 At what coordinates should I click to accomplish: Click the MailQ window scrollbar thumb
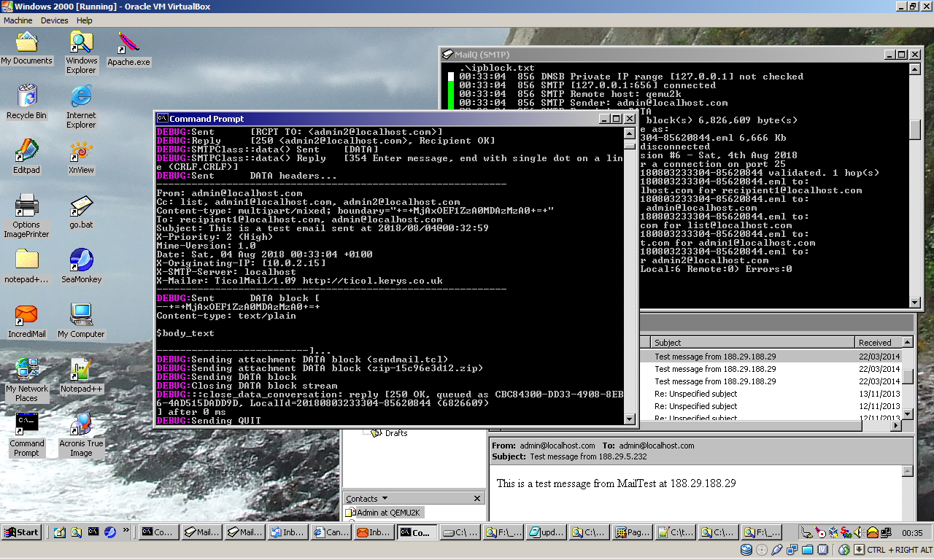pyautogui.click(x=915, y=129)
